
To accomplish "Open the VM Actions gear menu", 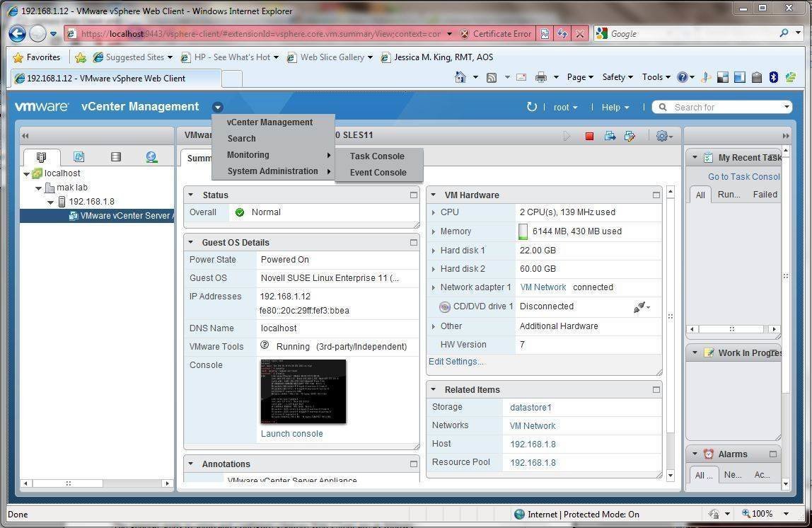I will 664,137.
